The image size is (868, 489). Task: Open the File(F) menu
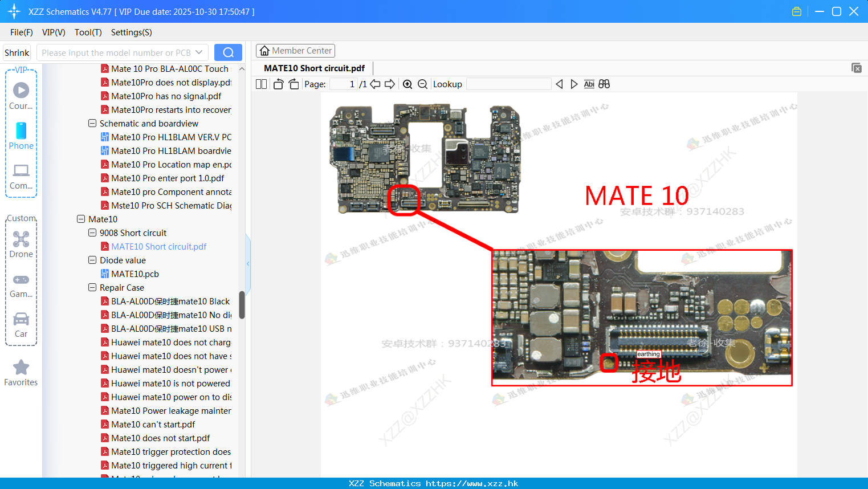point(22,32)
